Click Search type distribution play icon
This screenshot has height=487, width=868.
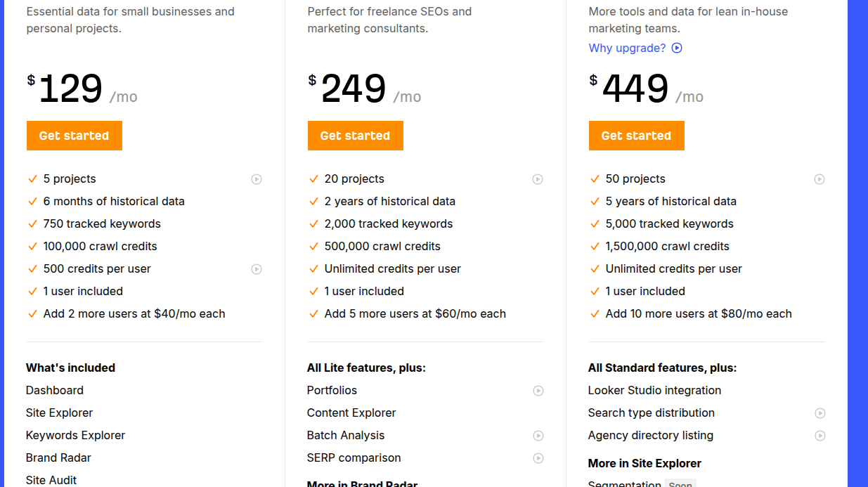pos(820,413)
